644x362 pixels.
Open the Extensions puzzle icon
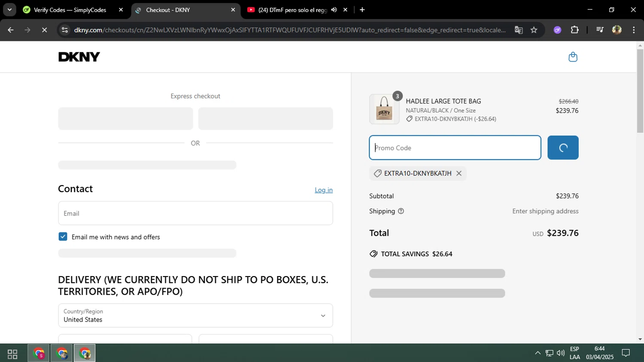574,30
